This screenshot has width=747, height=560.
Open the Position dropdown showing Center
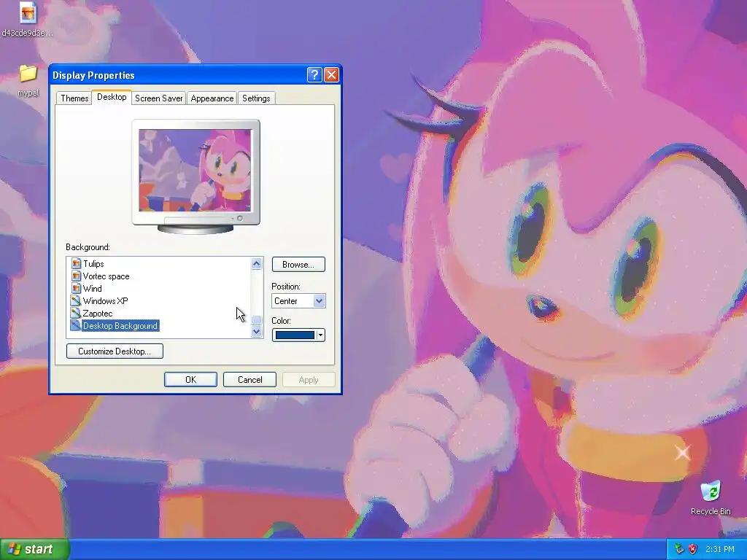point(298,301)
